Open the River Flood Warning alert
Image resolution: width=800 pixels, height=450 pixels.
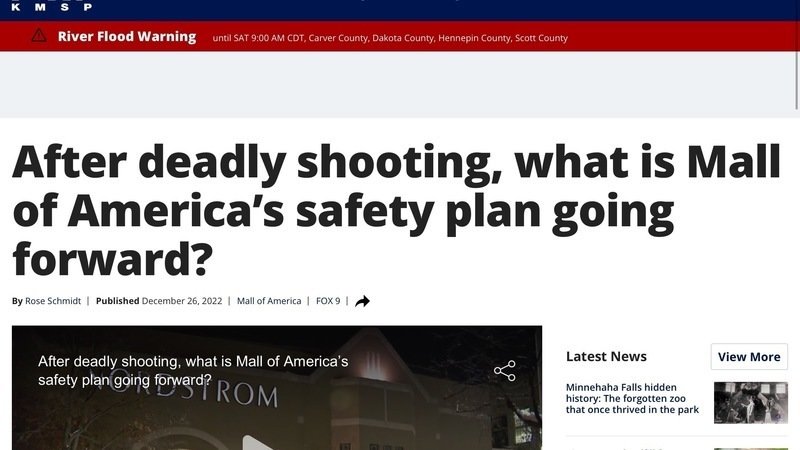coord(126,37)
